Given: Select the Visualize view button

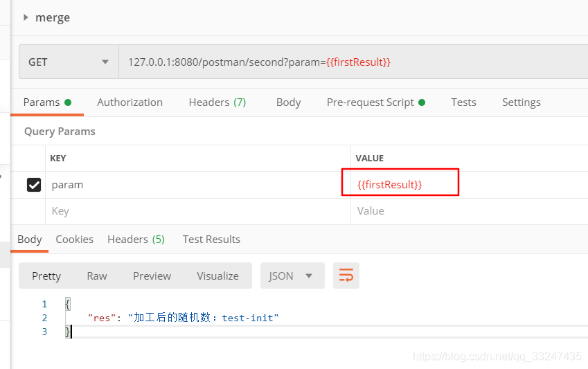Looking at the screenshot, I should pyautogui.click(x=217, y=276).
